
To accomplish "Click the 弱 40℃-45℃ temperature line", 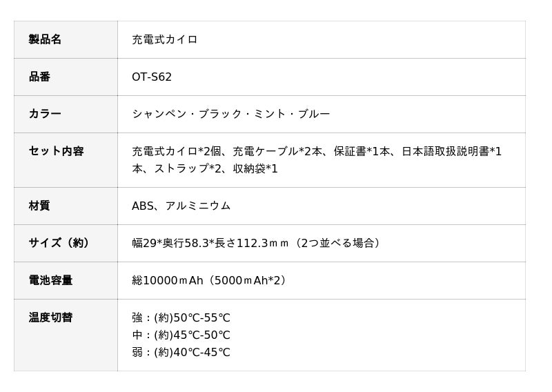I will (181, 353).
